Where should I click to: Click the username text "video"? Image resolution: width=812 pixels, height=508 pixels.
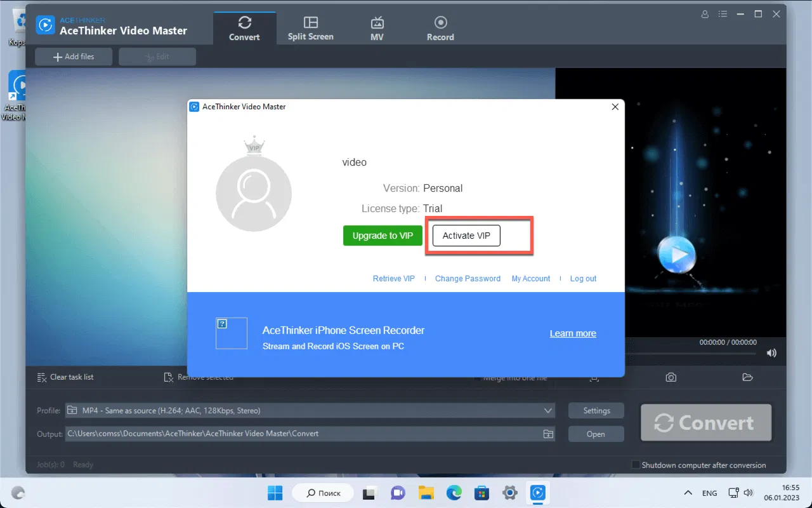click(355, 163)
